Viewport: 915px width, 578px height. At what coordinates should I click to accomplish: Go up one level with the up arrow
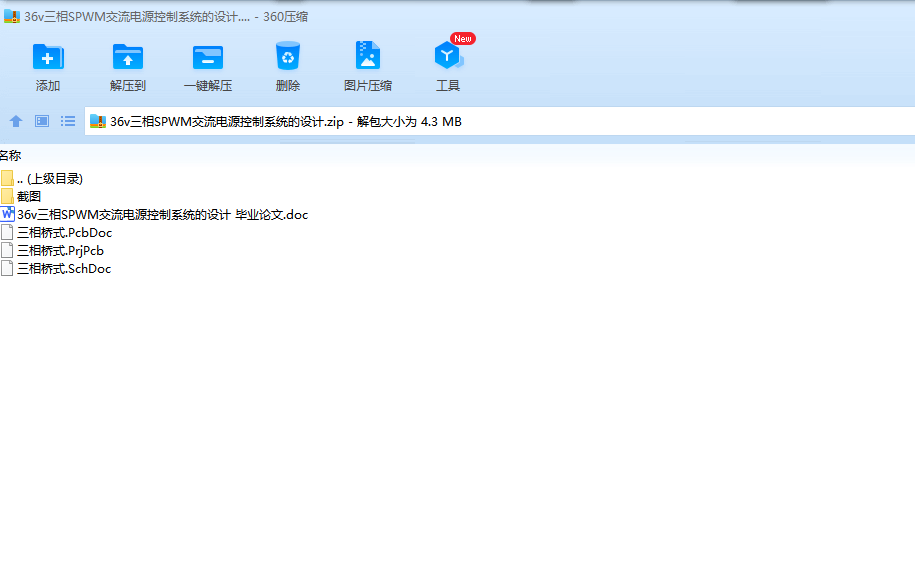(16, 121)
